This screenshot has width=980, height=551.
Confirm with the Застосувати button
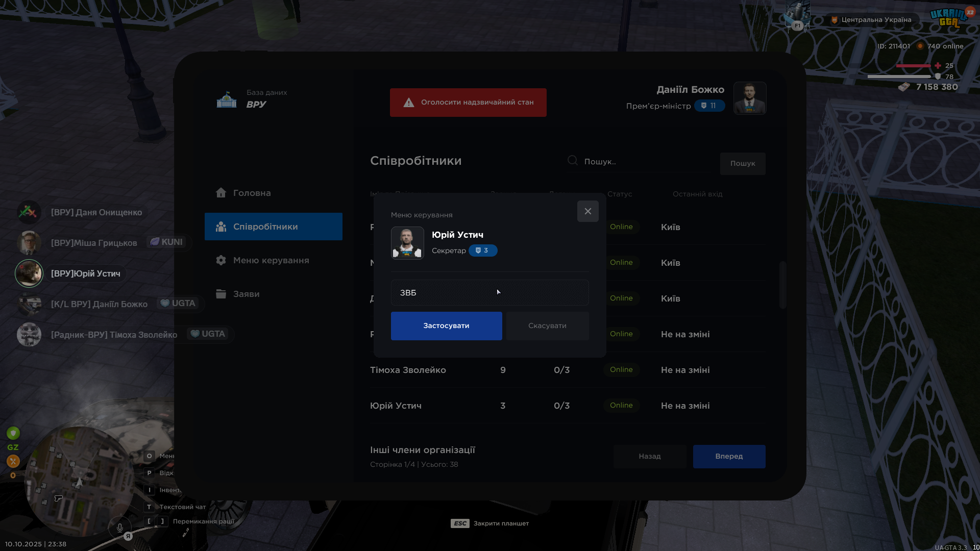pos(447,326)
